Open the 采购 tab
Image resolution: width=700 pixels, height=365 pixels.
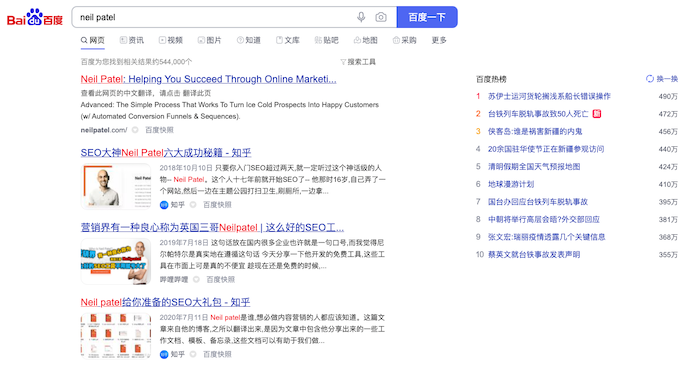pos(404,40)
